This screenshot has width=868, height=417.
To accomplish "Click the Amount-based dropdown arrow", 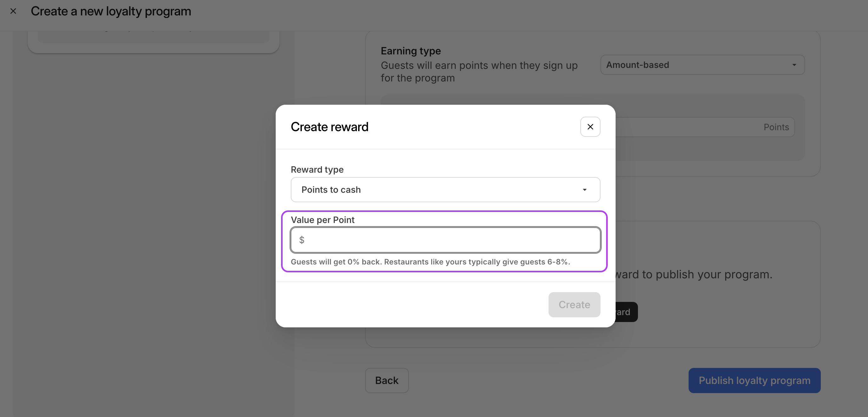I will (794, 65).
